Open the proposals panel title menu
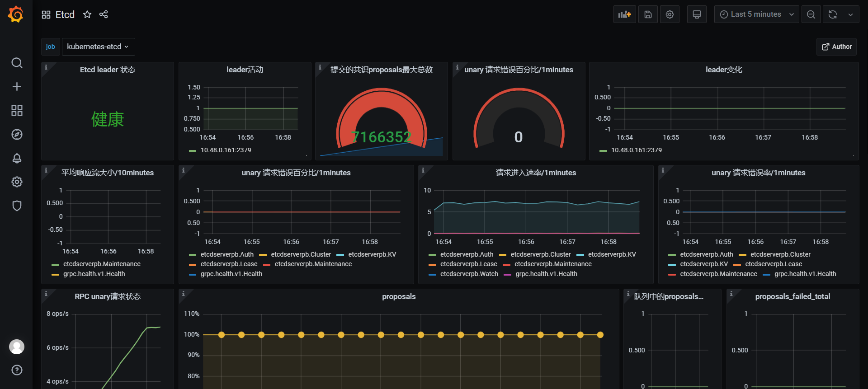 tap(398, 296)
